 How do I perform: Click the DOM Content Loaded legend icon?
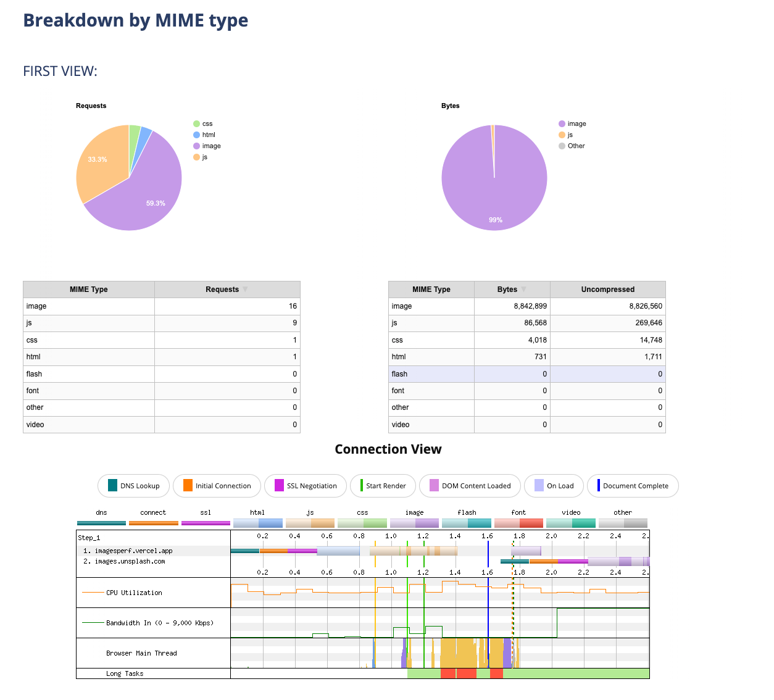pyautogui.click(x=434, y=486)
